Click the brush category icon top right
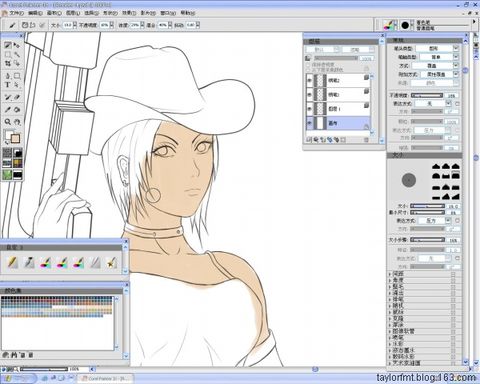The width and height of the screenshot is (480, 384). tap(389, 25)
